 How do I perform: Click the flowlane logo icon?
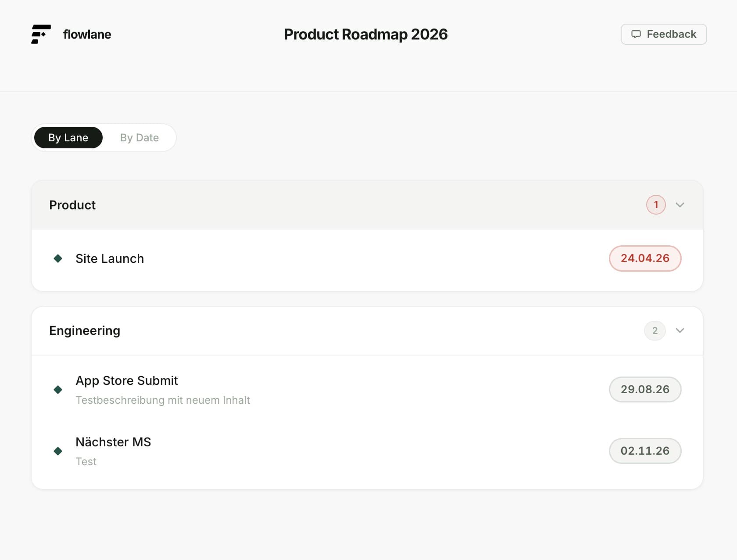click(x=41, y=34)
